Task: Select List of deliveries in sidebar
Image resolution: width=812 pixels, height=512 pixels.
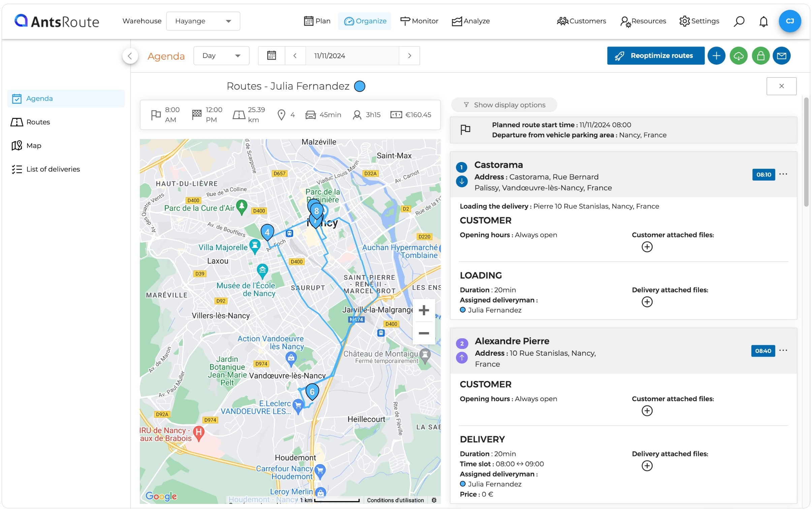Action: pyautogui.click(x=66, y=169)
